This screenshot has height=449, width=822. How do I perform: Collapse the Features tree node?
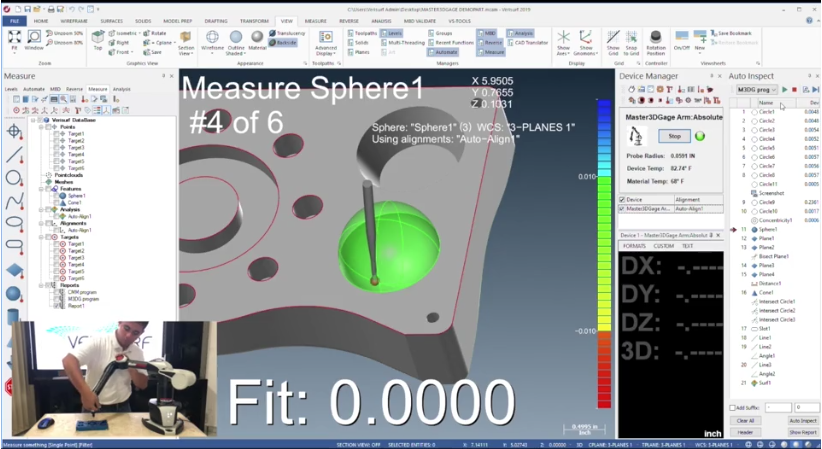click(41, 188)
